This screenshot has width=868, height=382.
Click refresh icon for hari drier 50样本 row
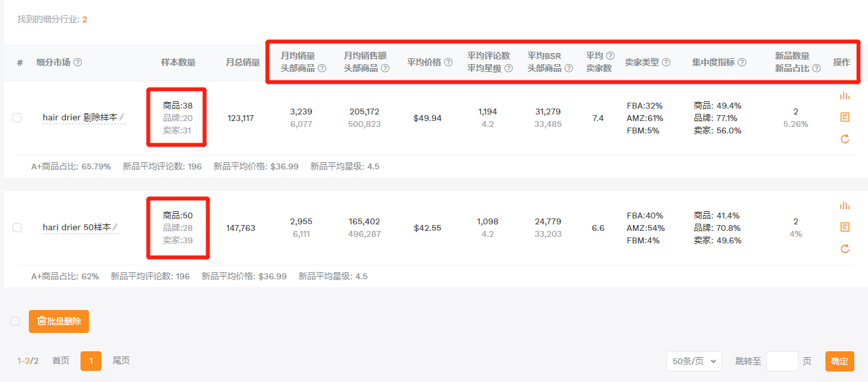(x=844, y=249)
